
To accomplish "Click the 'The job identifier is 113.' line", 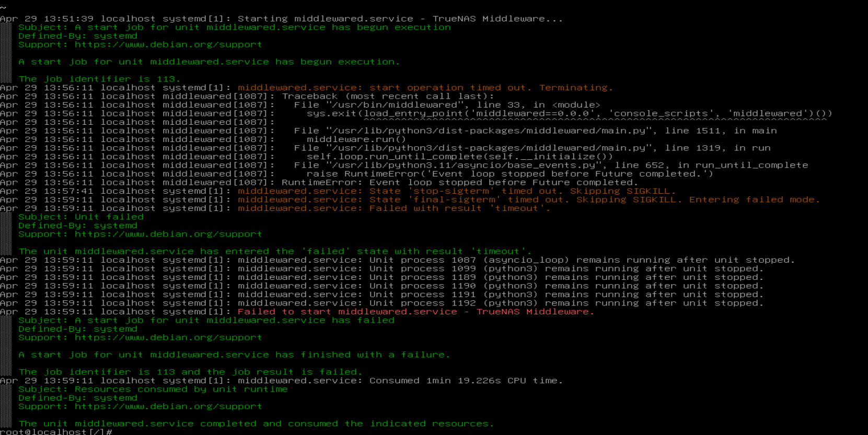I will coord(99,79).
